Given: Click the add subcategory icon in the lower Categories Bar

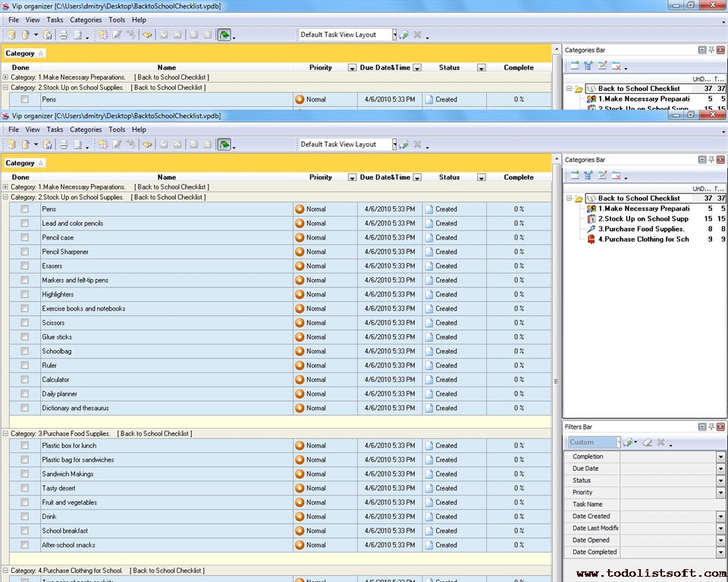Looking at the screenshot, I should pyautogui.click(x=588, y=176).
